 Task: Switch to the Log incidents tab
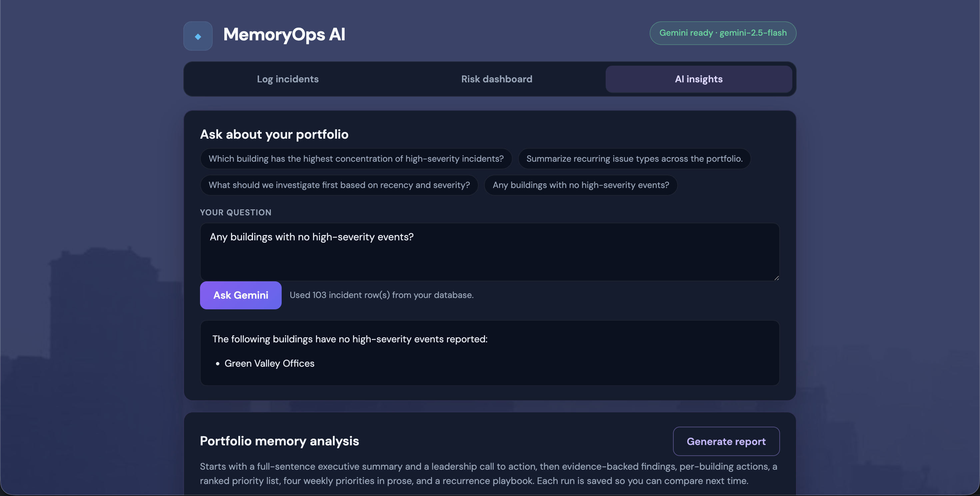[288, 79]
